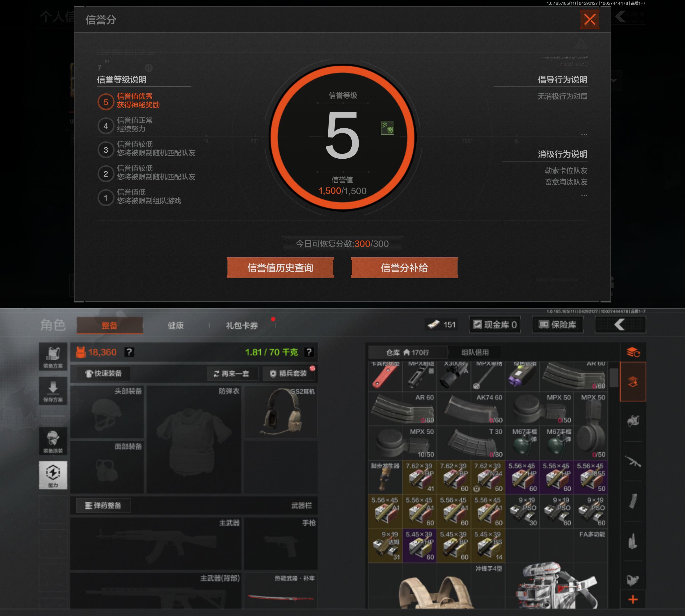This screenshot has width=685, height=616.
Task: Click the orange plus add-category icon
Action: (x=633, y=599)
